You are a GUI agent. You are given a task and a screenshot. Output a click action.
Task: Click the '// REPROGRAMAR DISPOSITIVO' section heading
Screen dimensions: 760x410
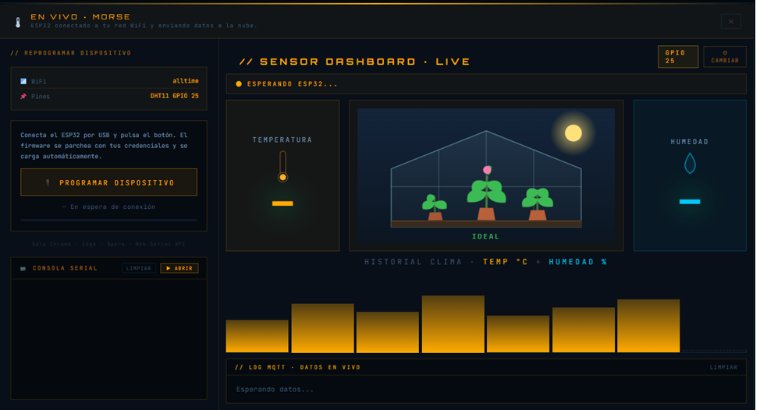click(x=71, y=53)
